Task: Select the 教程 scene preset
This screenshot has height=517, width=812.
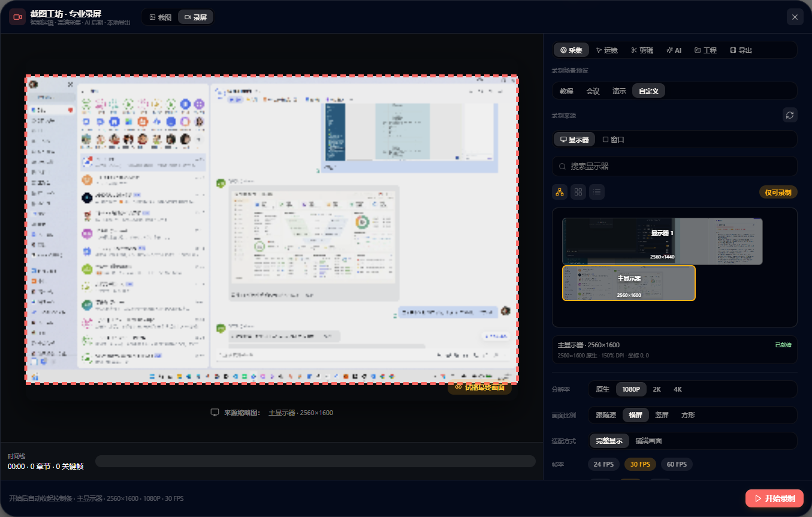Action: pos(566,91)
